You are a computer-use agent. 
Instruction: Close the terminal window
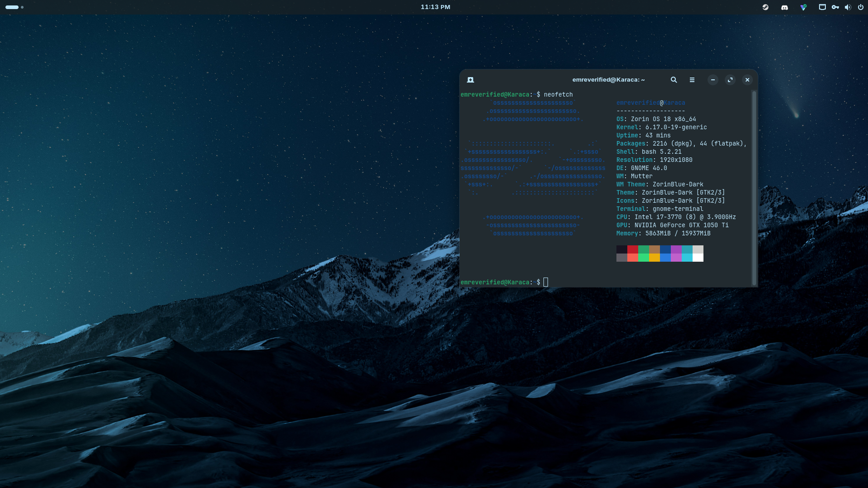[747, 80]
